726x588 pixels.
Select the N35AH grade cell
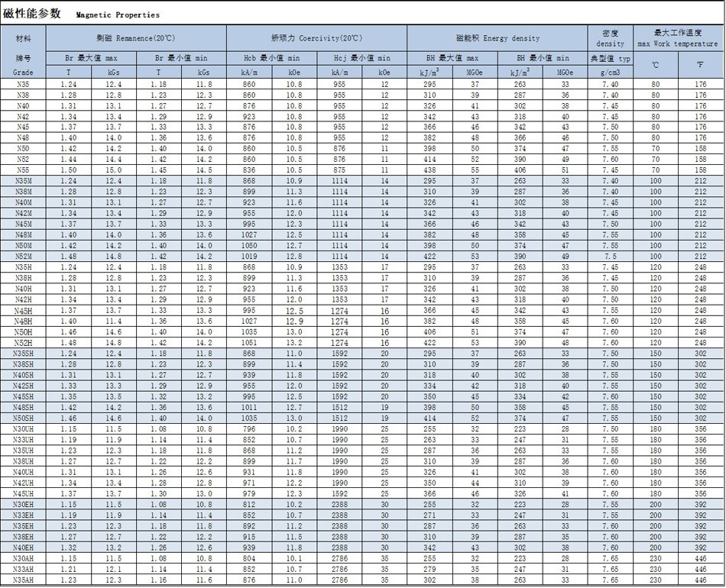[x=23, y=580]
